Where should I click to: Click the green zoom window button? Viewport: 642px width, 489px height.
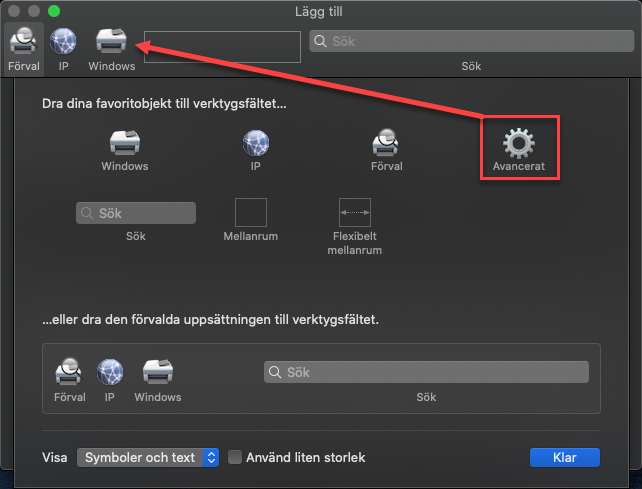coord(54,10)
